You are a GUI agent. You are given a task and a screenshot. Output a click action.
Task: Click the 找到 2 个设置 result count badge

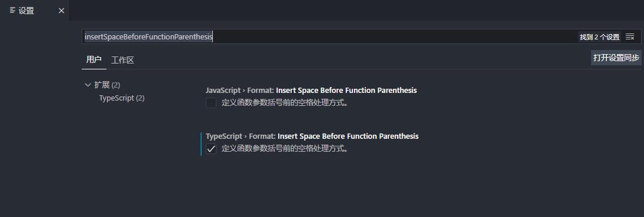tap(599, 37)
